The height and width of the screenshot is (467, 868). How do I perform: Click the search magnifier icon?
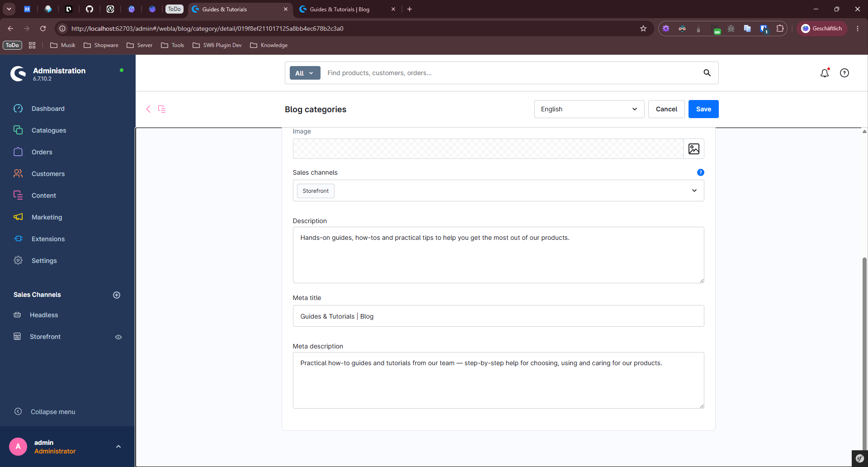coord(707,73)
